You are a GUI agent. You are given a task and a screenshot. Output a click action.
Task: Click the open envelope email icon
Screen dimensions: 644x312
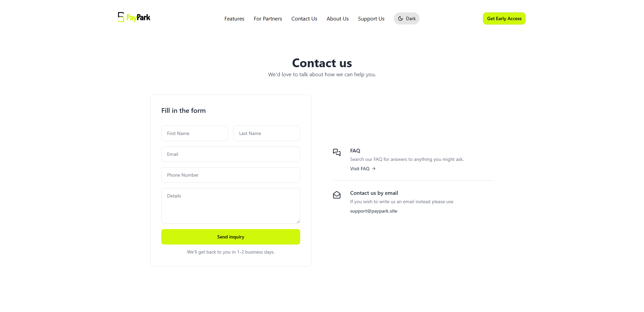point(337,195)
